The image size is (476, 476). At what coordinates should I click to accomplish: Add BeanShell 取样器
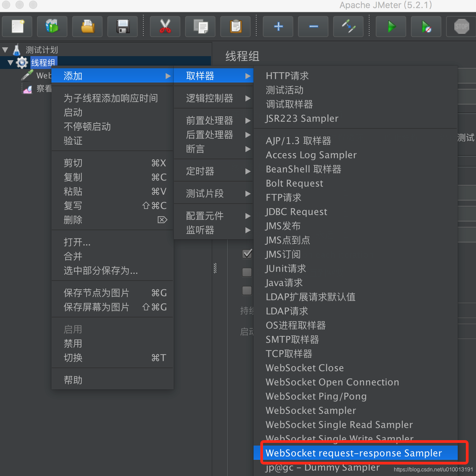[x=356, y=169]
